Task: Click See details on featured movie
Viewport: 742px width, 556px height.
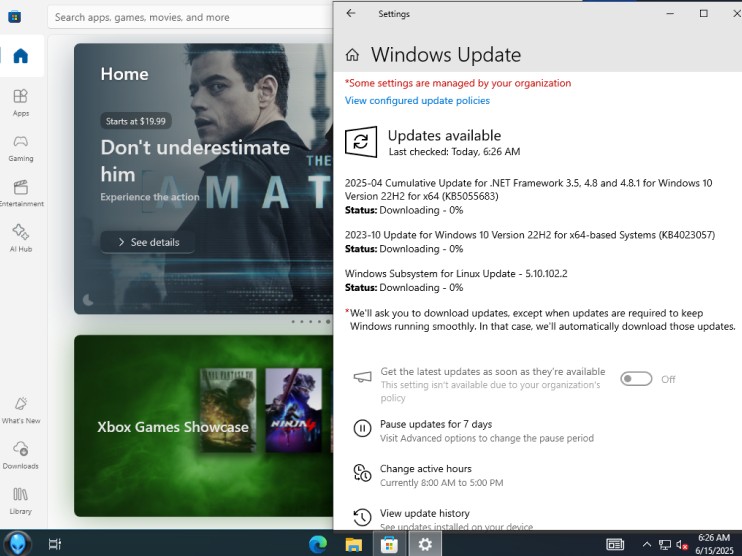Action: [x=148, y=242]
